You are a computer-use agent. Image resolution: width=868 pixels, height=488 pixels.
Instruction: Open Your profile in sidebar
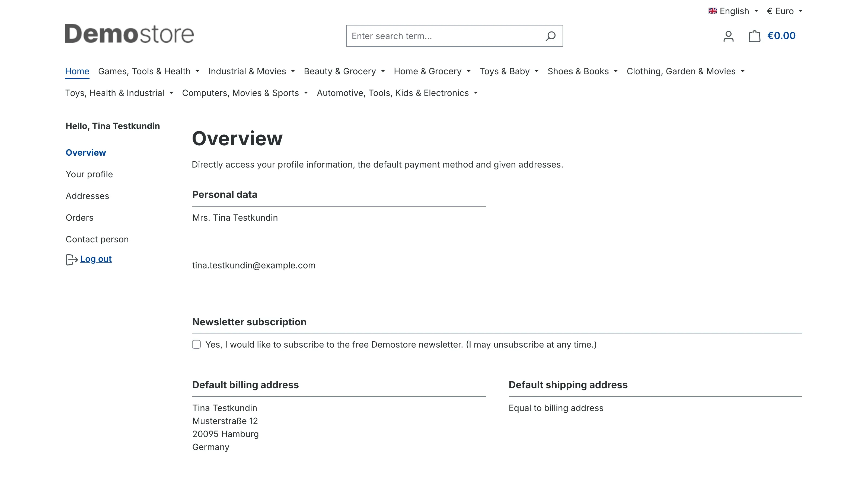(x=89, y=174)
